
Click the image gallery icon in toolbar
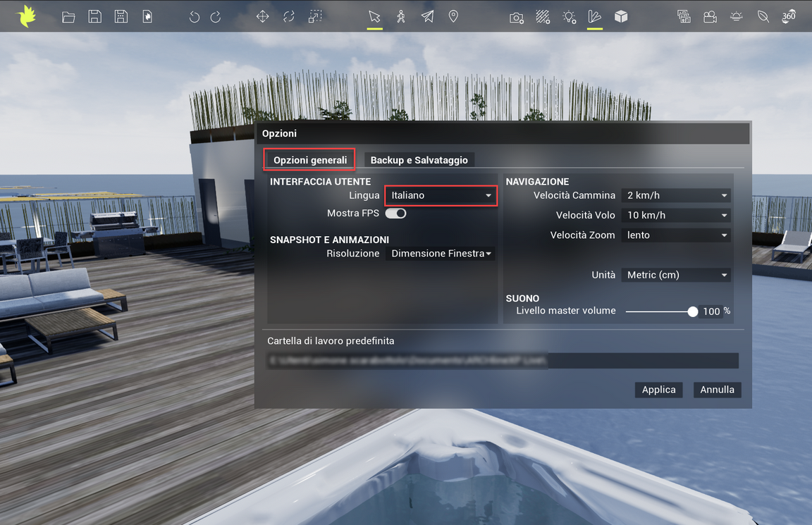[x=684, y=17]
